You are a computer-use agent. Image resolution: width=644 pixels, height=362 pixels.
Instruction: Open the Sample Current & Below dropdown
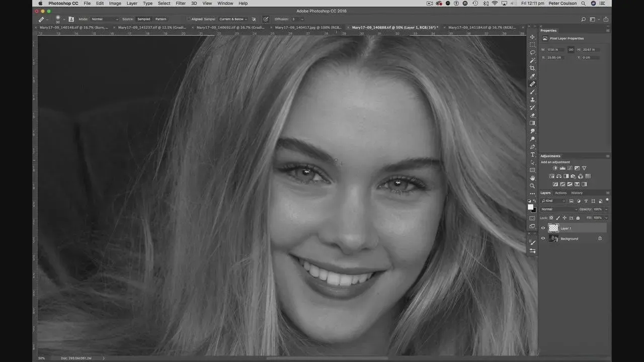pyautogui.click(x=233, y=19)
